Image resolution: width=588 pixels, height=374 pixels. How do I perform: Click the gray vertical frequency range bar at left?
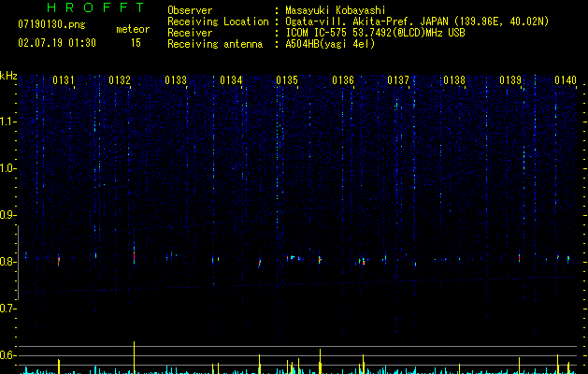coord(18,262)
